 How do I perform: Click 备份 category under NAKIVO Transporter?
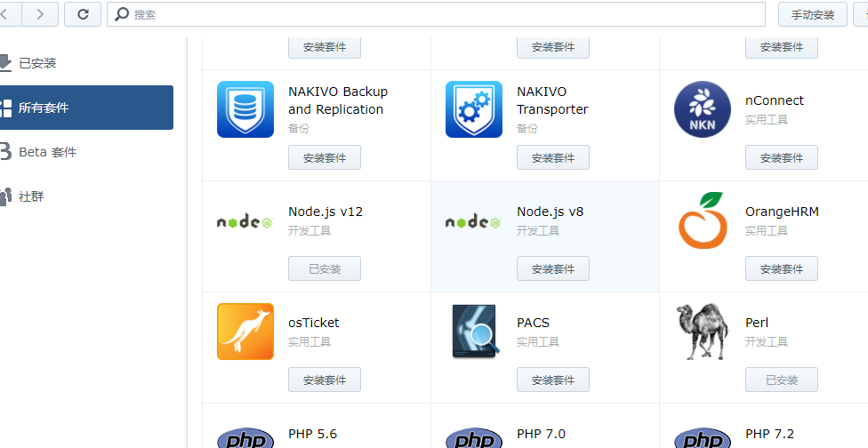(527, 128)
